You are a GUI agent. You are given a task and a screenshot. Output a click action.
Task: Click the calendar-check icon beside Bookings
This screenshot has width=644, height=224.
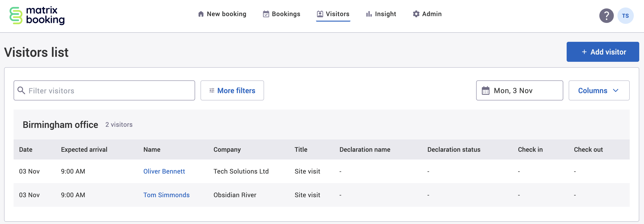(266, 14)
